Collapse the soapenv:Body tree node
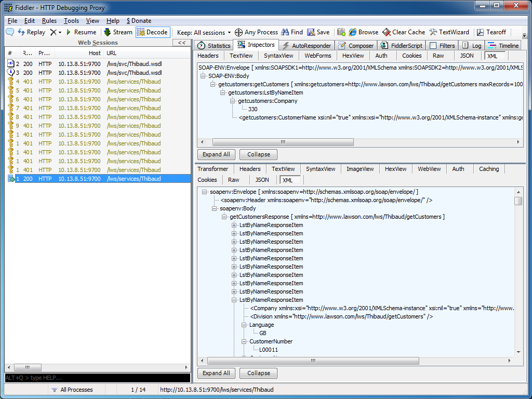This screenshot has height=399, width=532. [215, 208]
